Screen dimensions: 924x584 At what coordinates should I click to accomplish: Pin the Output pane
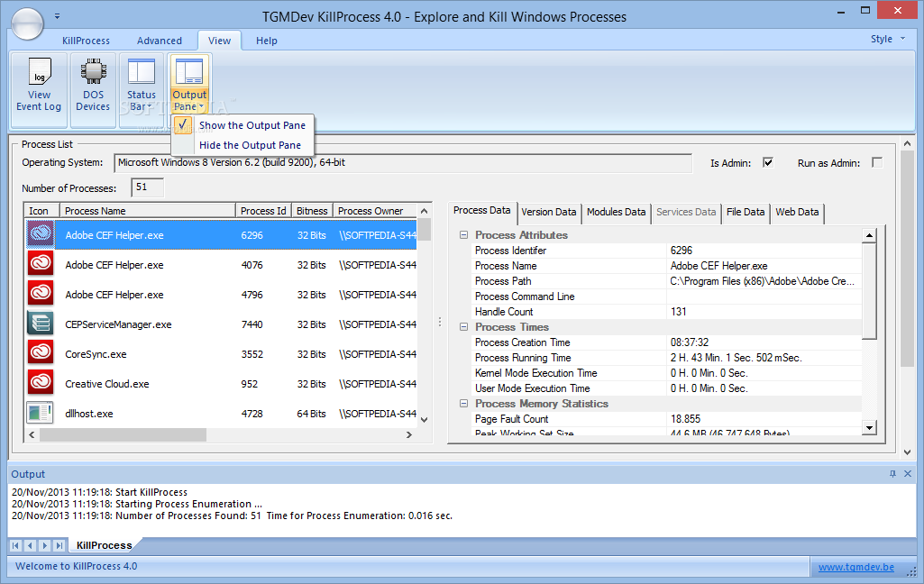[892, 474]
